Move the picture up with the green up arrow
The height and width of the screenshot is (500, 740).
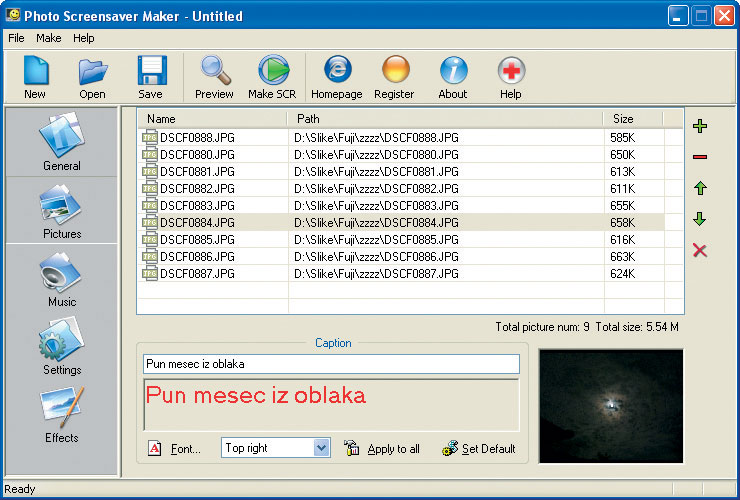click(x=700, y=188)
